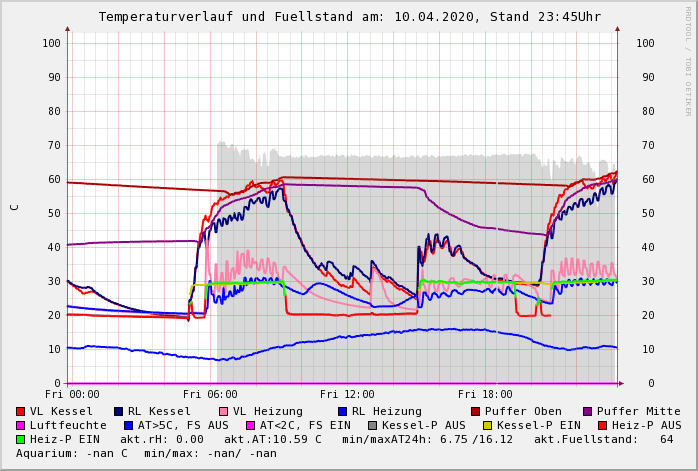This screenshot has height=471, width=698.
Task: Click the Fri 12:00 time axis label
Action: click(x=347, y=394)
